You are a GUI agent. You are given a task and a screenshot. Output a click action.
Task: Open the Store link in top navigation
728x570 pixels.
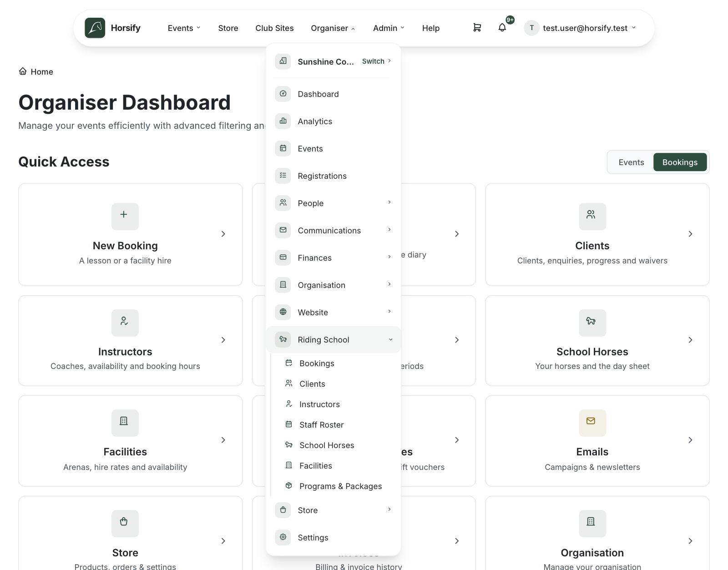[x=228, y=28]
